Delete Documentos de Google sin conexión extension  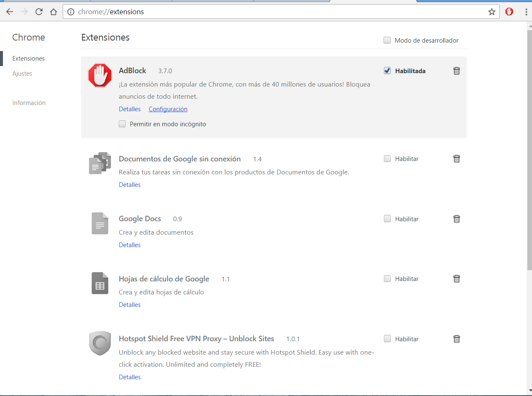457,159
